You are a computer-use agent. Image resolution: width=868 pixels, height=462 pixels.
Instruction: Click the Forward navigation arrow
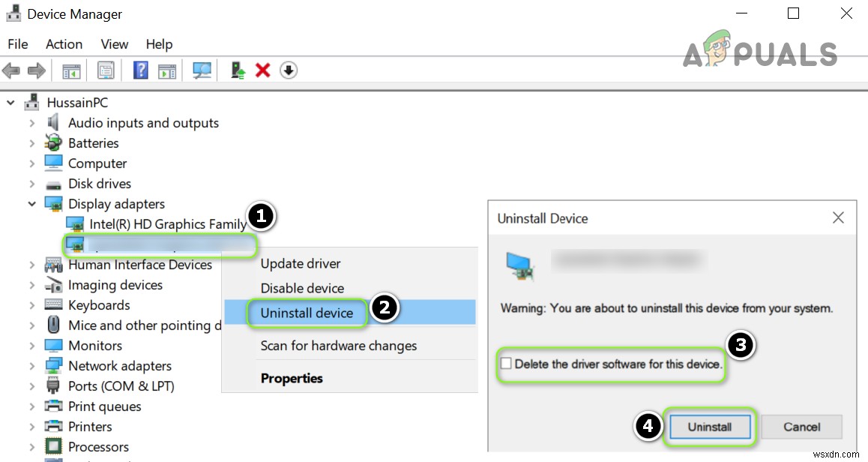(35, 70)
